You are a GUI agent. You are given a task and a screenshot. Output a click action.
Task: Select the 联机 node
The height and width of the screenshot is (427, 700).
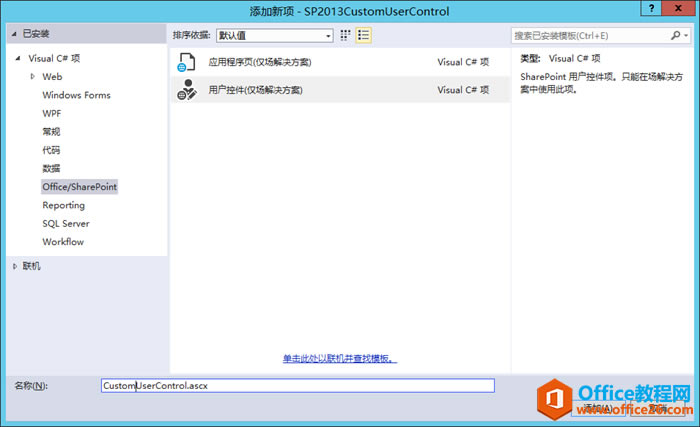(31, 266)
